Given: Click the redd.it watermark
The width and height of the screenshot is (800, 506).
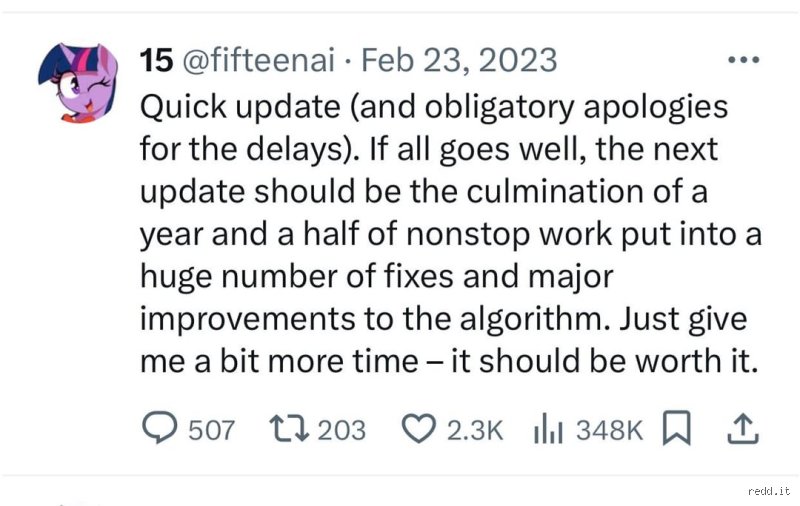Looking at the screenshot, I should coord(769,491).
